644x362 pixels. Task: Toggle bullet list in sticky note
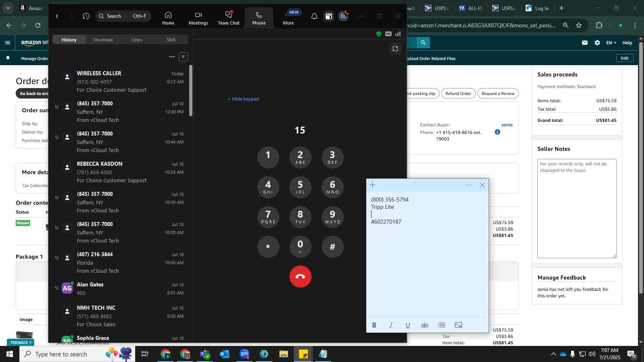(x=442, y=325)
